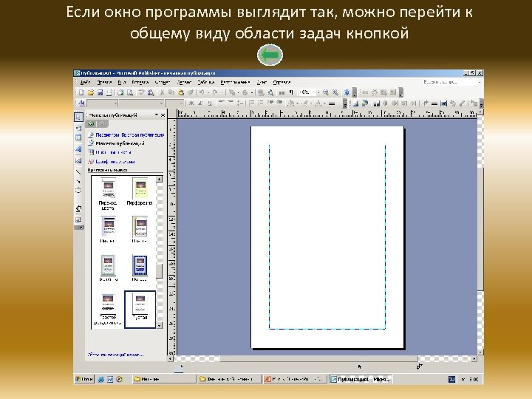This screenshot has height=399, width=532.
Task: Click the Cut scissors icon
Action: [162, 92]
